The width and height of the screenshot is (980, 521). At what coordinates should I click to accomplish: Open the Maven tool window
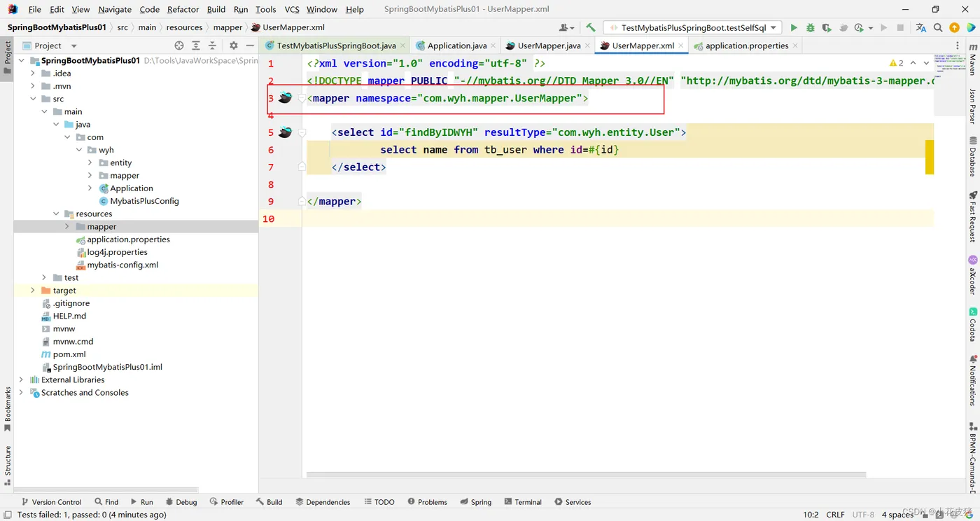coord(973,60)
